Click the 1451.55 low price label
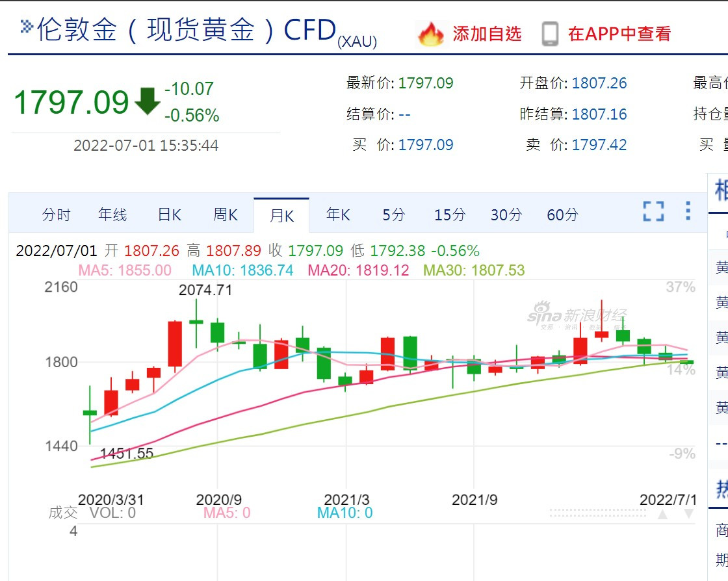 click(x=127, y=454)
